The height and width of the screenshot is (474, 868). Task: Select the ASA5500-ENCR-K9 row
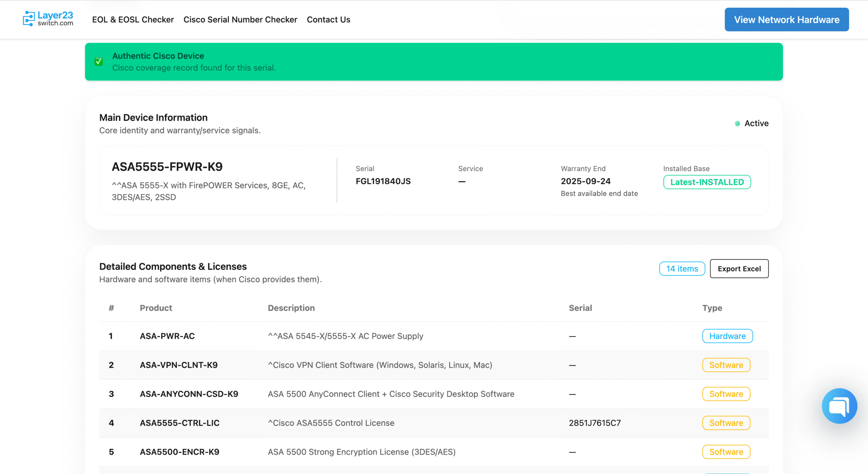click(x=179, y=452)
